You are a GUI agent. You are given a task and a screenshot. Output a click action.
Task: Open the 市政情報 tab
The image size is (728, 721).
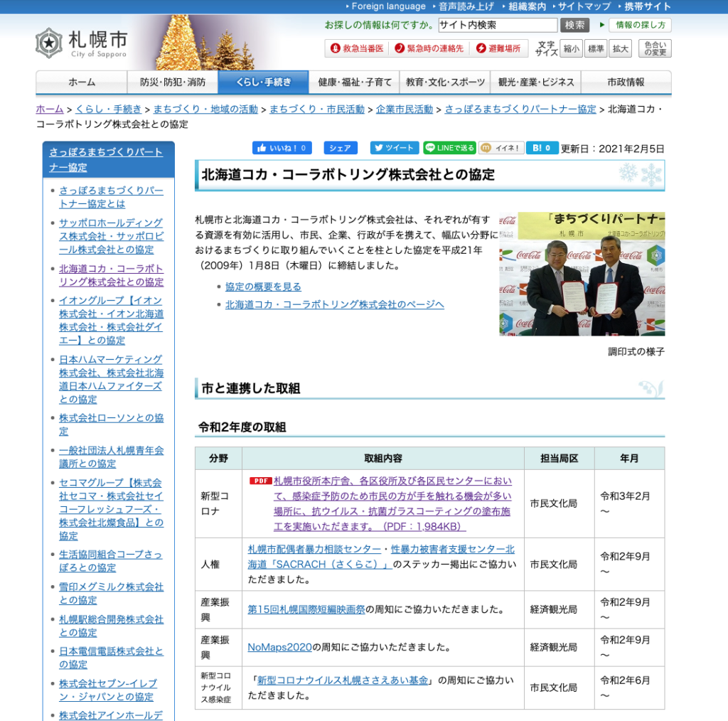pyautogui.click(x=626, y=82)
